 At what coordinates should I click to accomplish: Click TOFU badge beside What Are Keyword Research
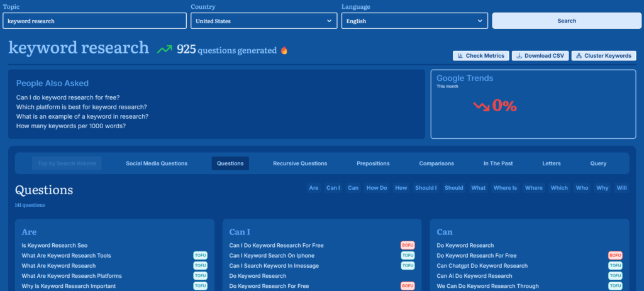[x=201, y=266]
